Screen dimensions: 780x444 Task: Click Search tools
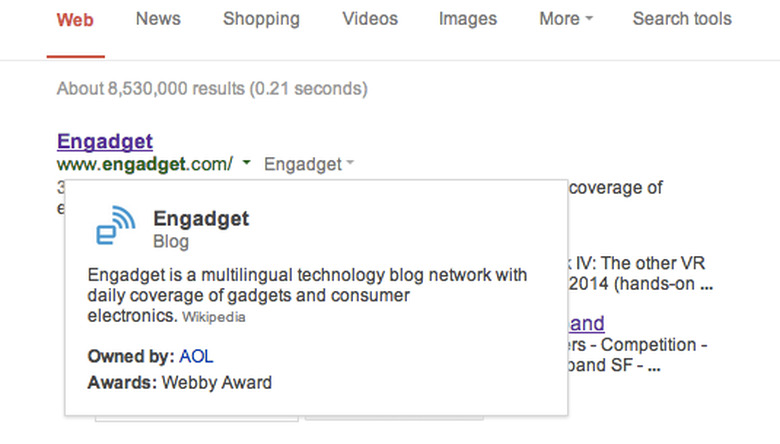(x=682, y=19)
